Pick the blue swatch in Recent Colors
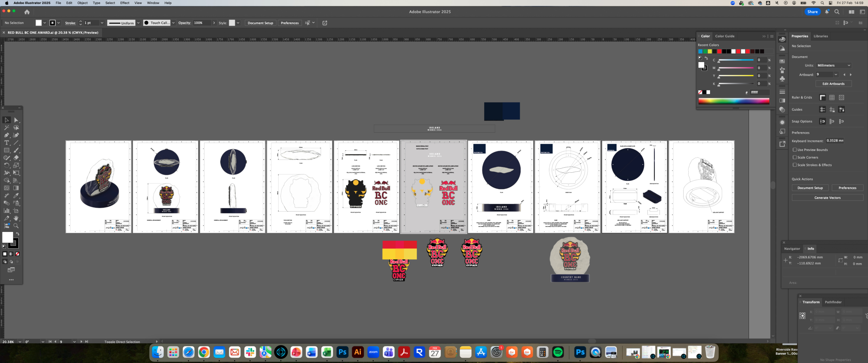Image resolution: width=868 pixels, height=363 pixels. [x=700, y=51]
